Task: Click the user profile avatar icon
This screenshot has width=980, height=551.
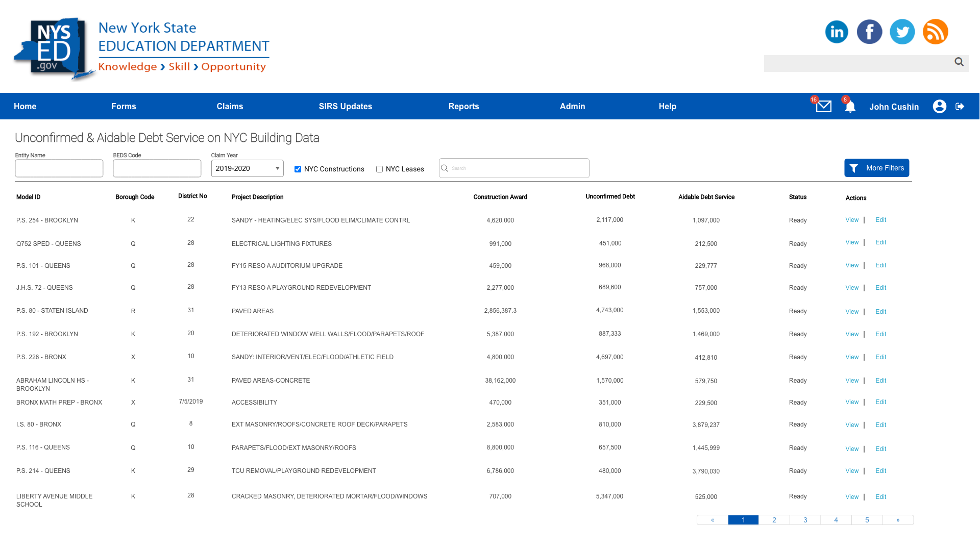Action: pyautogui.click(x=939, y=106)
